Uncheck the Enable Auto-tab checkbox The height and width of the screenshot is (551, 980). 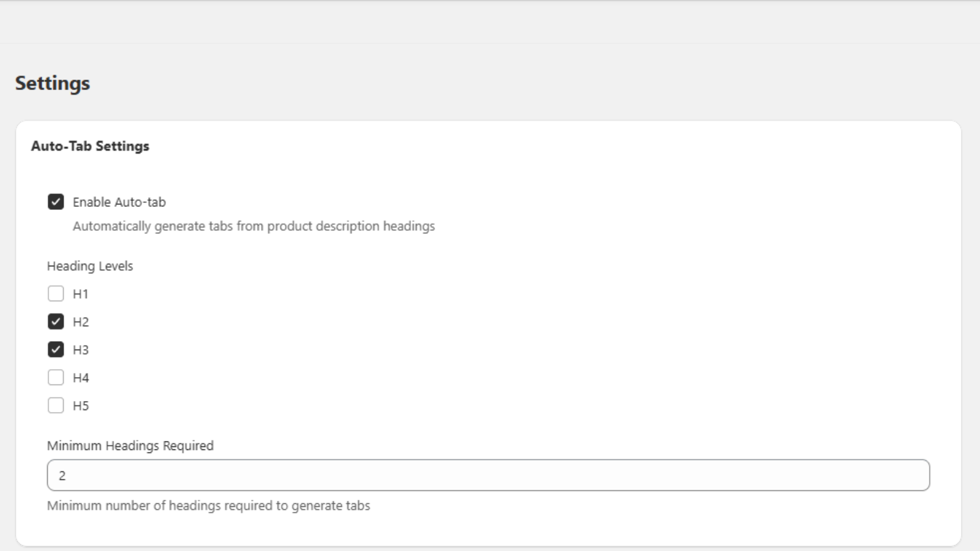pos(56,202)
